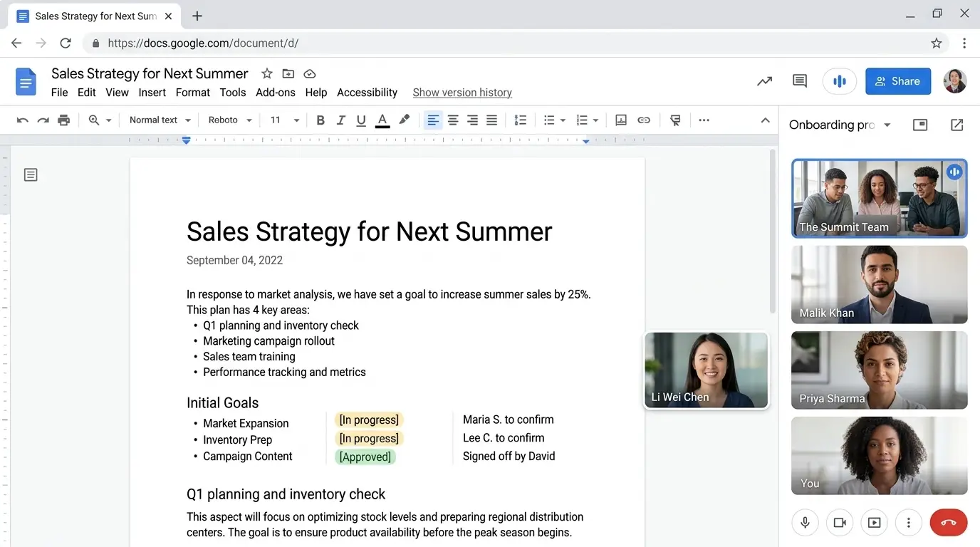Image resolution: width=980 pixels, height=547 pixels.
Task: Select the highlight color pen
Action: [404, 120]
